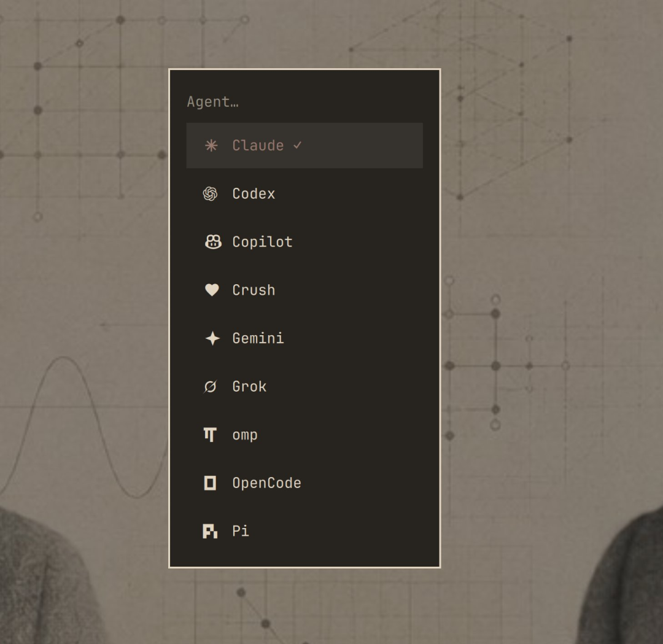This screenshot has height=644, width=663.
Task: Pick Copilot in the agent menu
Action: (304, 242)
